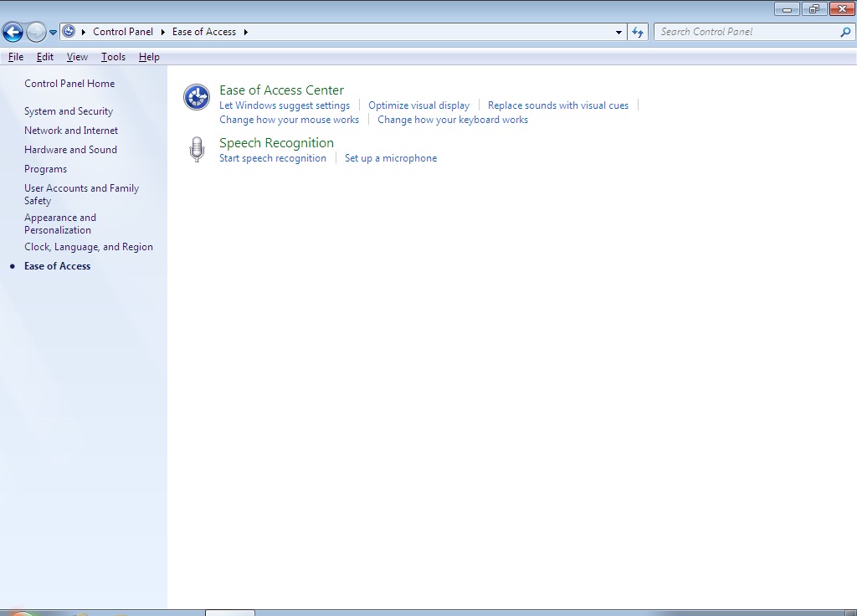Open Appearance and Personalization category
This screenshot has height=616, width=857.
60,223
